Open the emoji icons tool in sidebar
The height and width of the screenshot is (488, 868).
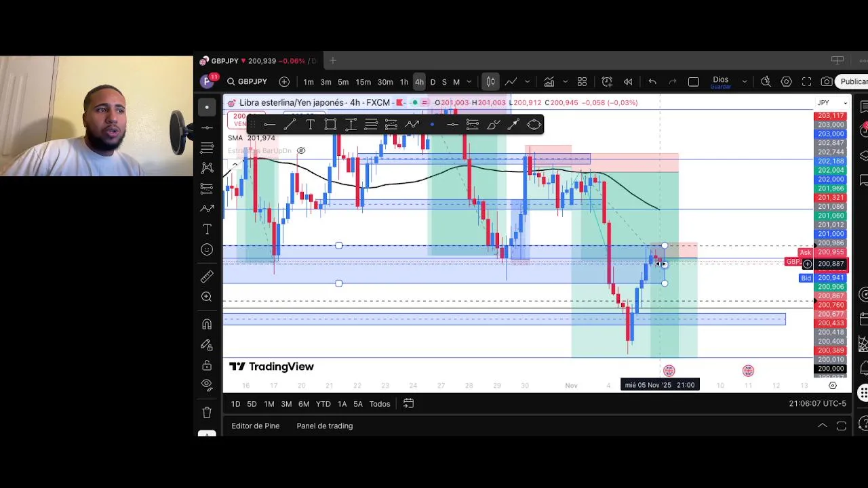coord(207,249)
